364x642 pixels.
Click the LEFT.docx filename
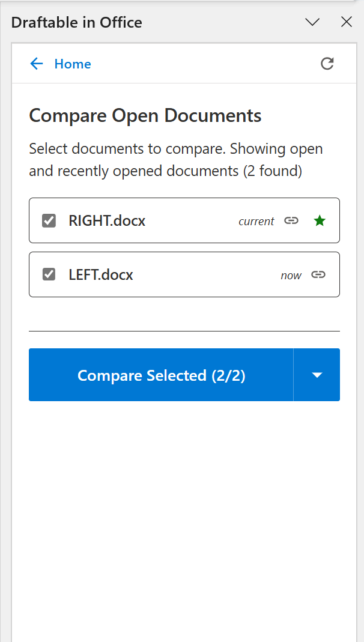pos(102,274)
